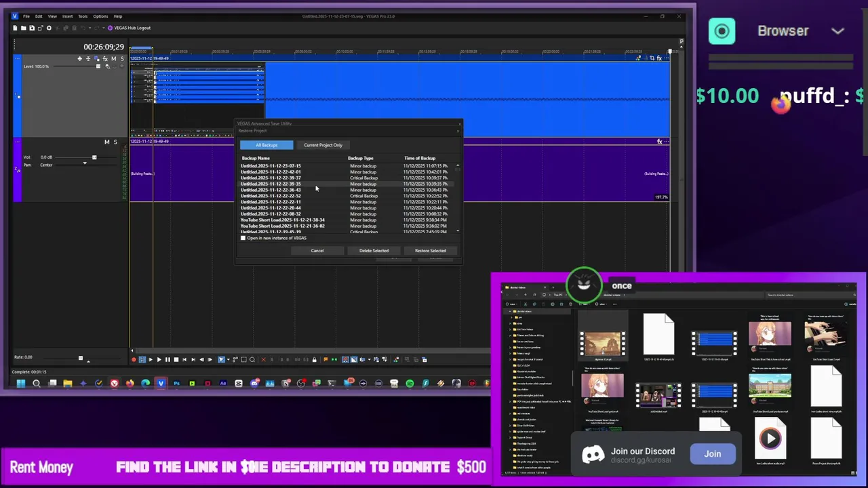The height and width of the screenshot is (488, 868).
Task: Mute the video track (M)
Action: coord(113,59)
